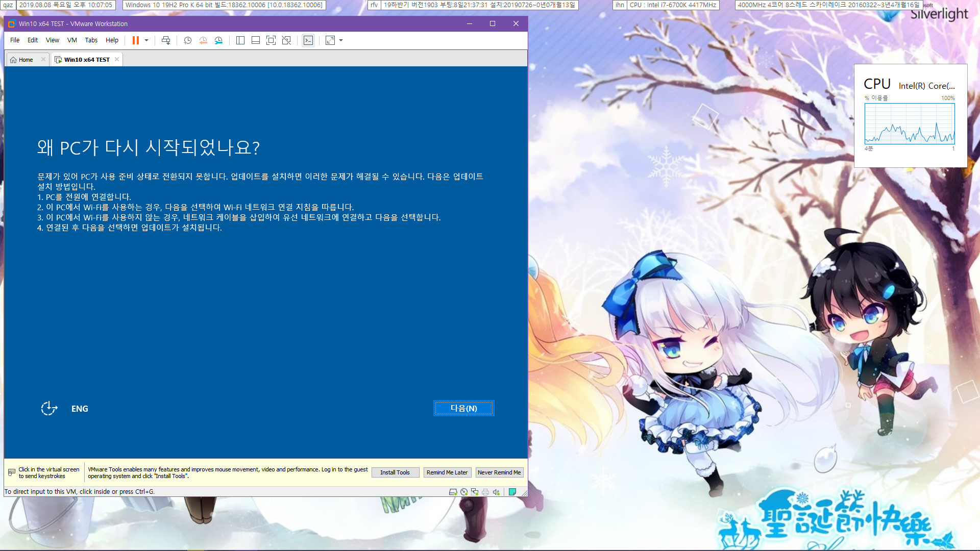Click the keyboard hint icon in the notification bar
This screenshot has height=551, width=980.
tap(12, 472)
